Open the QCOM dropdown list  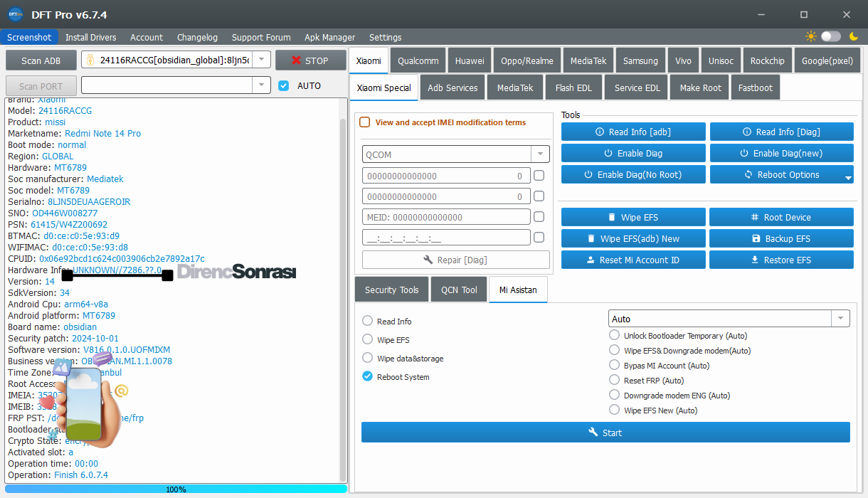click(x=540, y=154)
